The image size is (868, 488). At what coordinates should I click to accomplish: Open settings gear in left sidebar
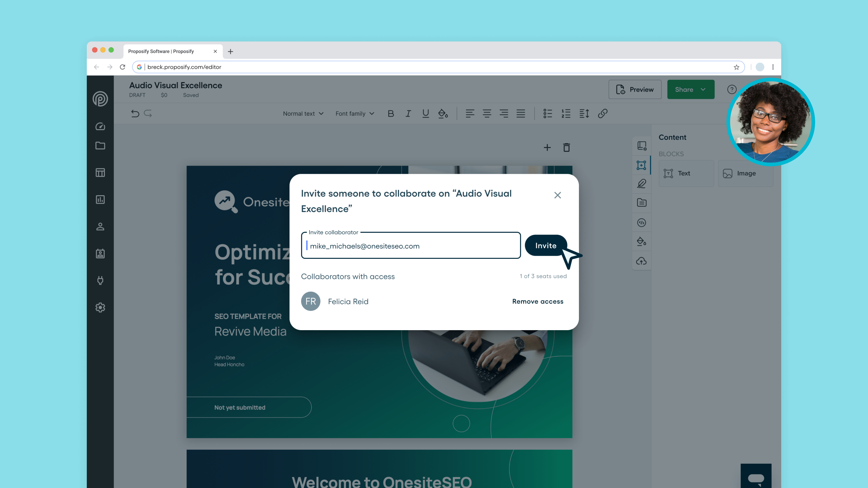pos(100,308)
